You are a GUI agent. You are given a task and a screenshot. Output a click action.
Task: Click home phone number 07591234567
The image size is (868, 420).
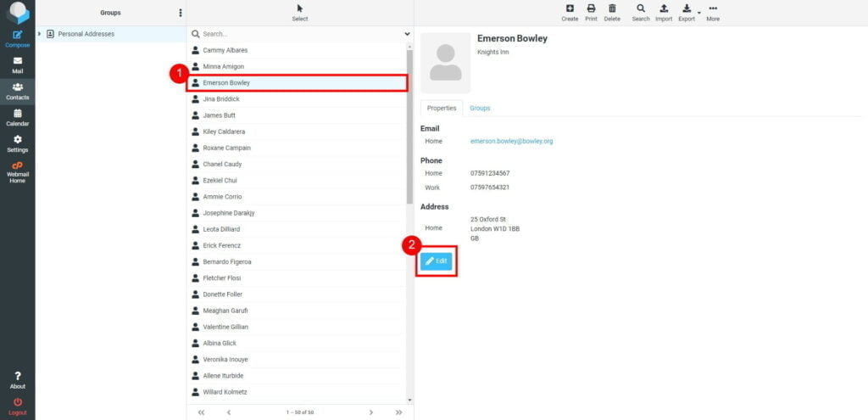490,173
